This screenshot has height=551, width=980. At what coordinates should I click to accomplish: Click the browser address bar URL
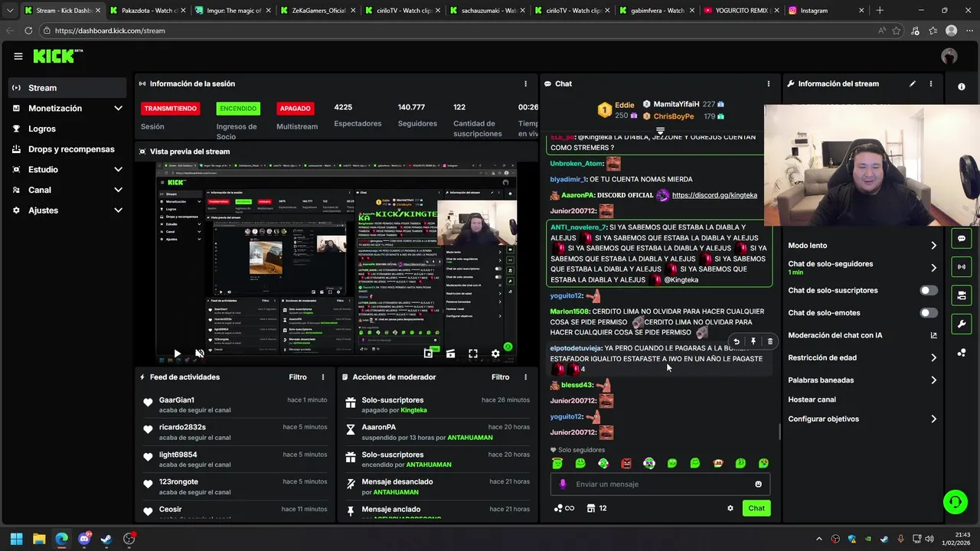click(x=110, y=31)
